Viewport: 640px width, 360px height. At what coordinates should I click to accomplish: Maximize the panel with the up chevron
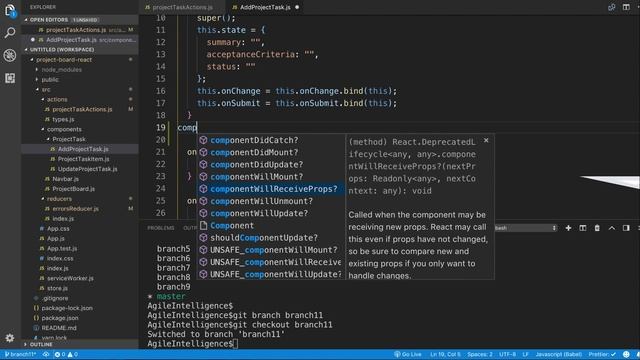(x=612, y=228)
